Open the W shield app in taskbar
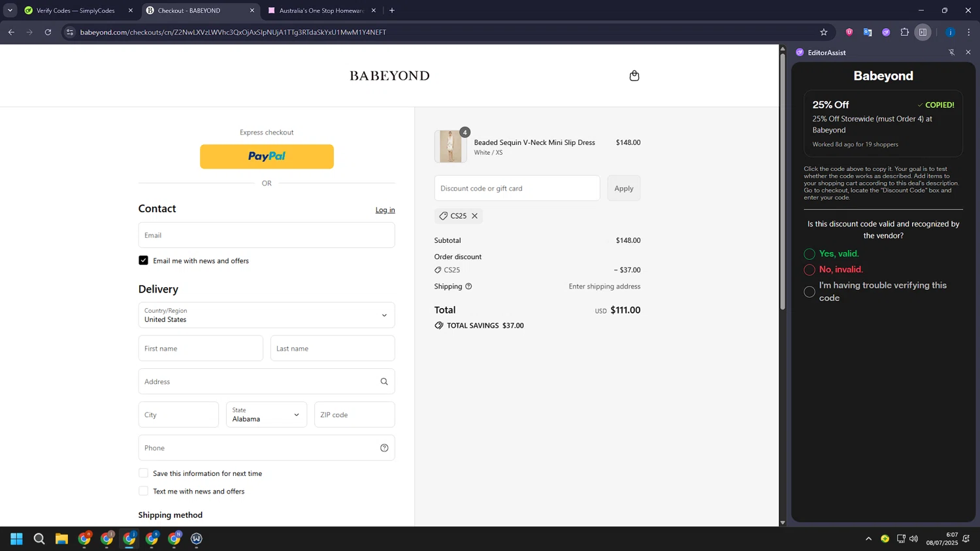 click(x=197, y=539)
